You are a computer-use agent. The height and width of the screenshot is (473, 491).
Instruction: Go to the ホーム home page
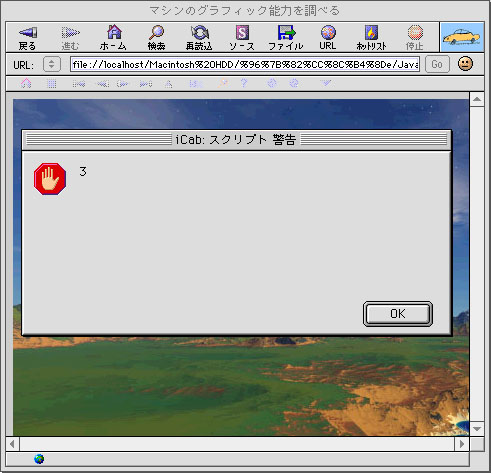point(114,32)
